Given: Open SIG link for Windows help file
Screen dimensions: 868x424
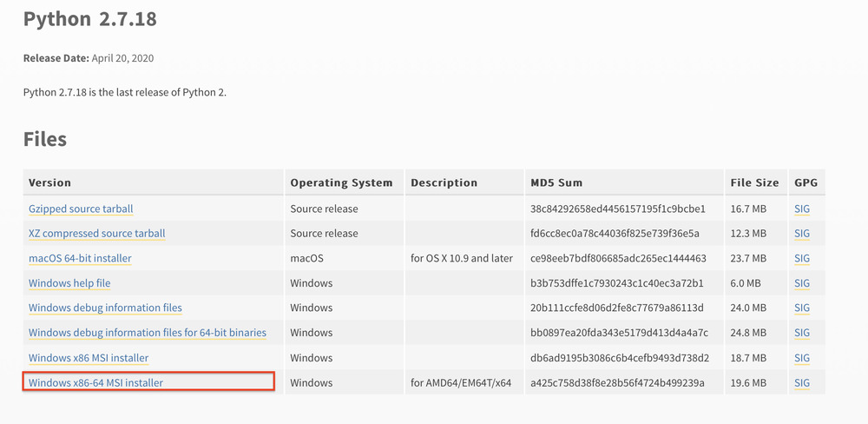Looking at the screenshot, I should (802, 282).
